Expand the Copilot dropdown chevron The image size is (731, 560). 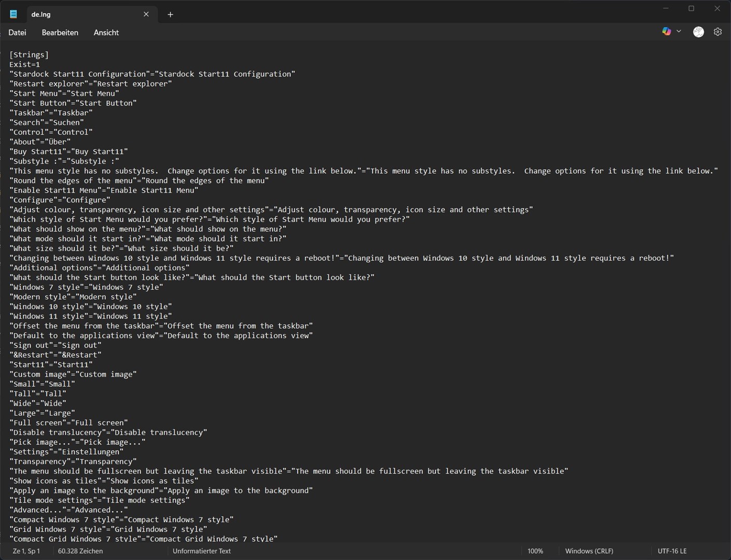(679, 32)
